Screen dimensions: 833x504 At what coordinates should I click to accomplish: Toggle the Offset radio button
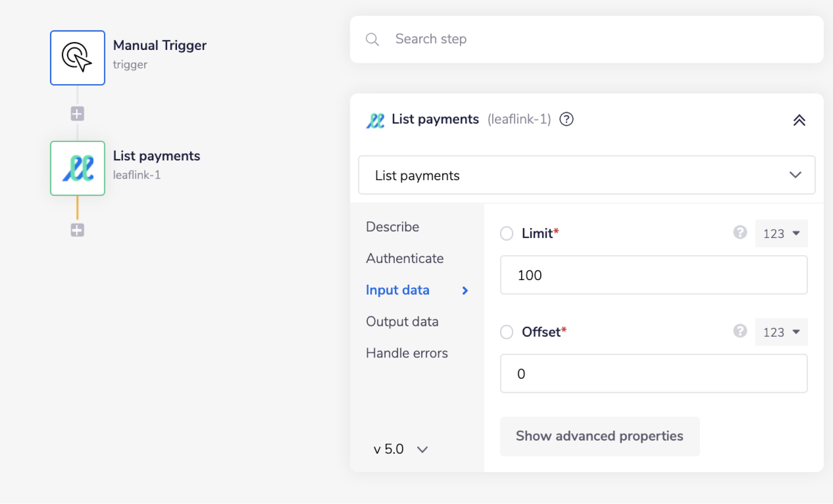506,332
